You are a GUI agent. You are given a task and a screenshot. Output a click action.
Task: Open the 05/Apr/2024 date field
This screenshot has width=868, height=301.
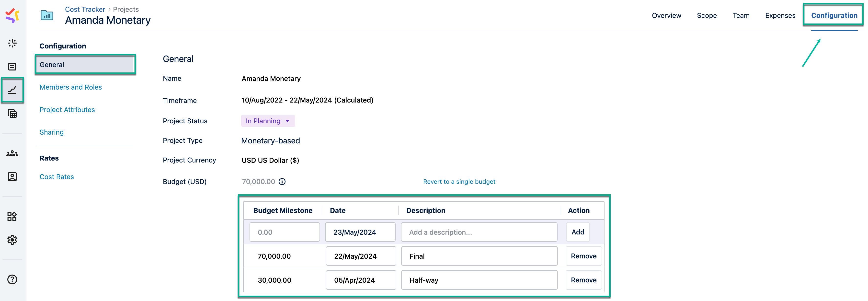(361, 280)
